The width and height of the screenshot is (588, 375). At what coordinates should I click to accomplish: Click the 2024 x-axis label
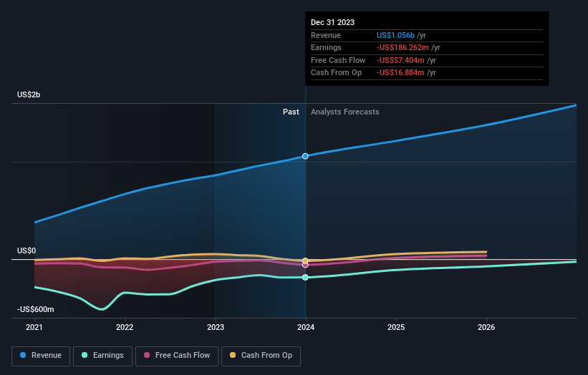point(306,328)
